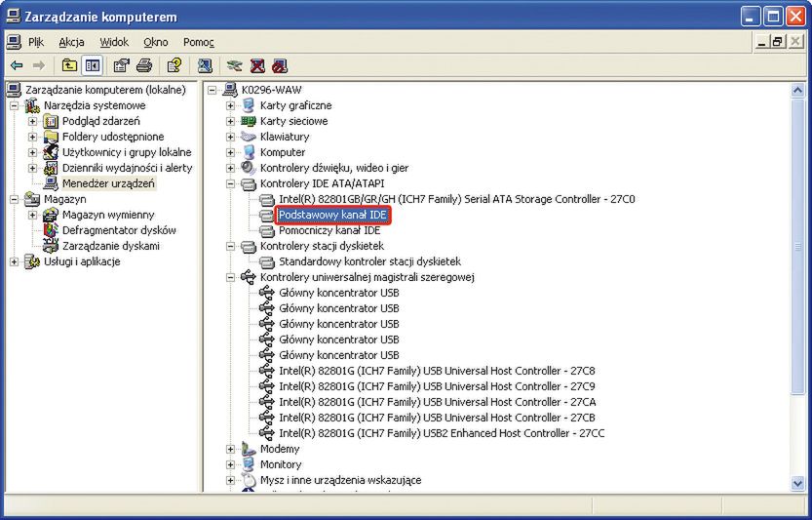Click the scrollbar down arrow

tap(798, 484)
